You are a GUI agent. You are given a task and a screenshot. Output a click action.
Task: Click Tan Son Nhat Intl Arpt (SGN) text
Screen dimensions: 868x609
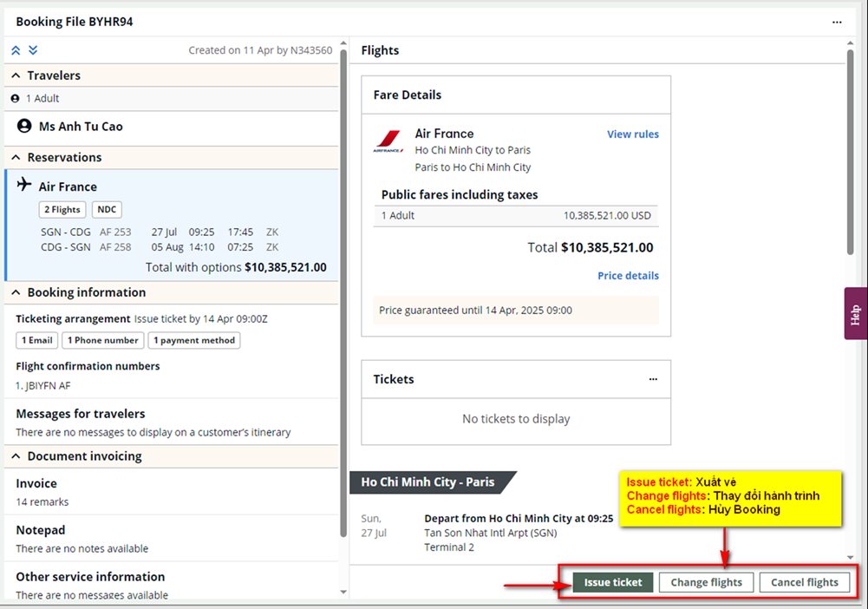(x=491, y=534)
